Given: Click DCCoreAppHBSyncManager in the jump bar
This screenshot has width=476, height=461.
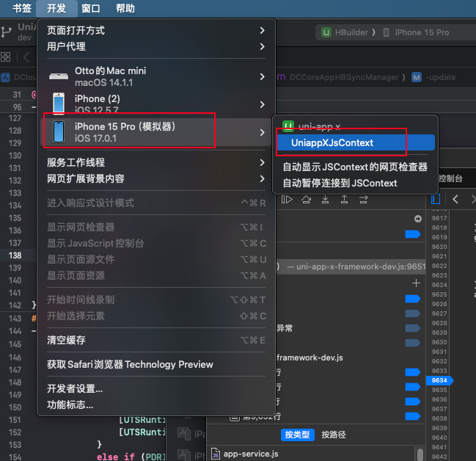Looking at the screenshot, I should click(x=344, y=77).
